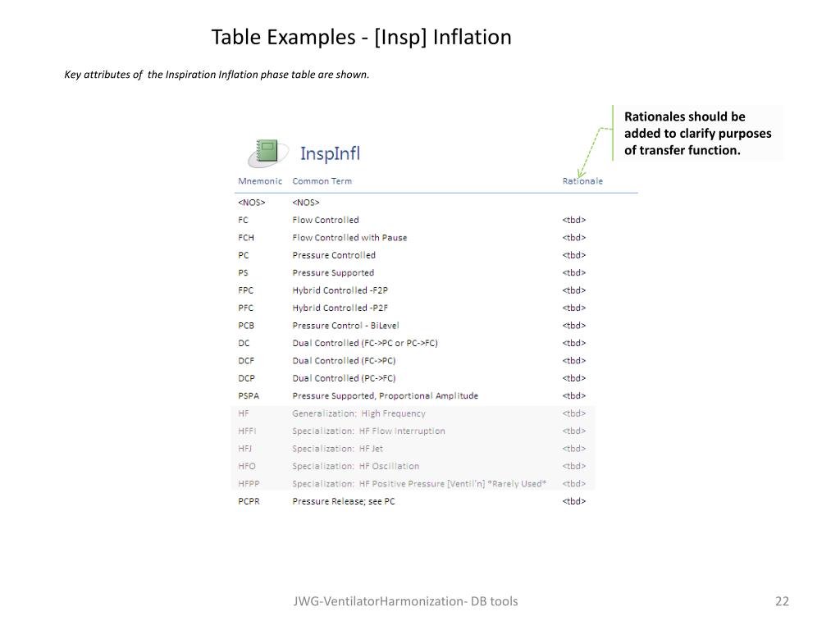The image size is (840, 630).
Task: Click Specialization: HF Jet entry
Action: (337, 449)
